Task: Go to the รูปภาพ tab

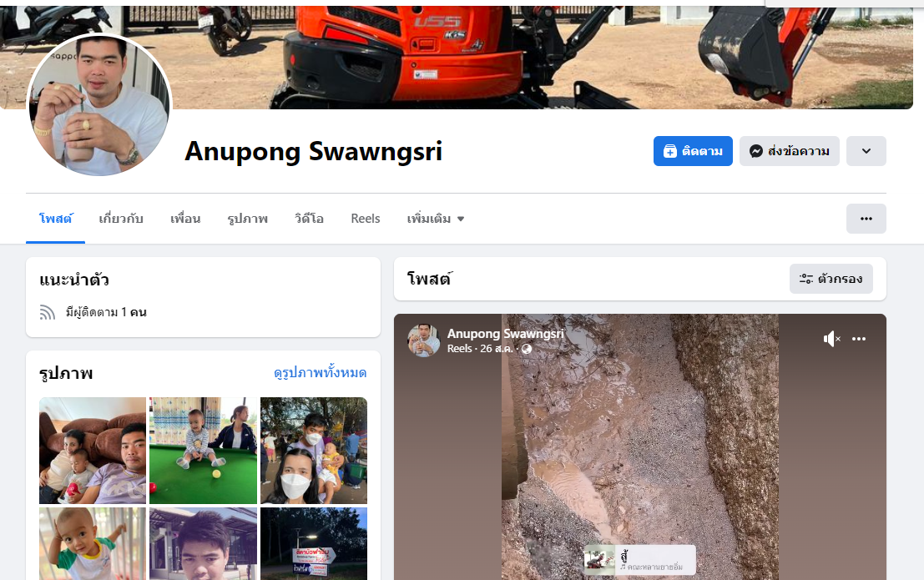Action: [x=248, y=219]
